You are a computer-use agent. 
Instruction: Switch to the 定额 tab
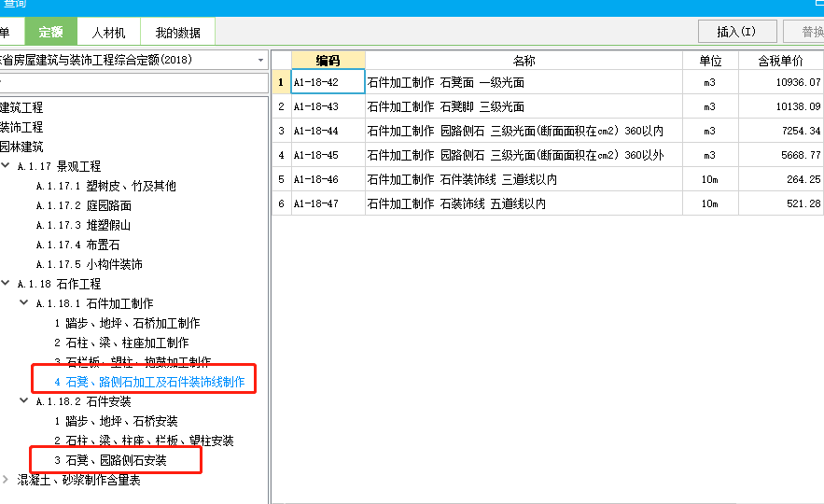51,32
